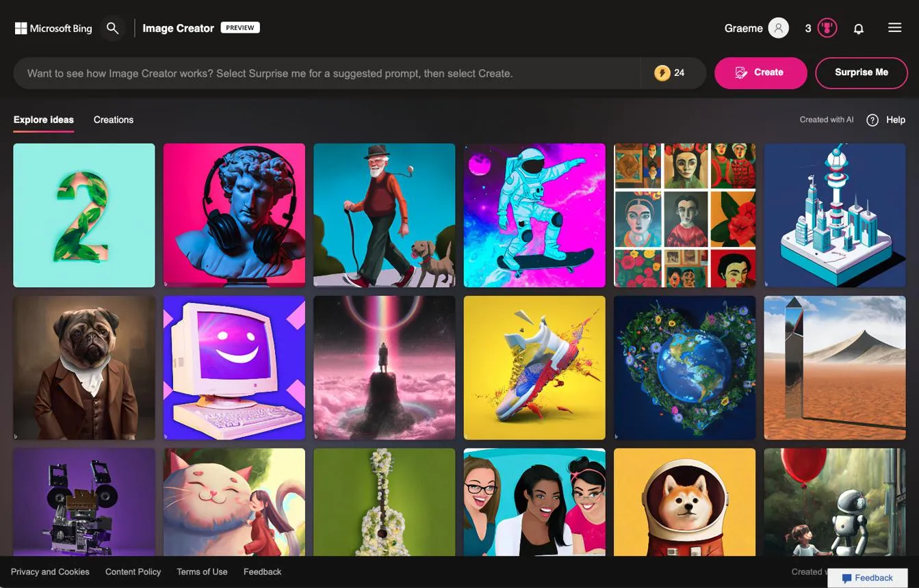This screenshot has height=588, width=919.
Task: Click the footer Feedback link
Action: point(263,572)
